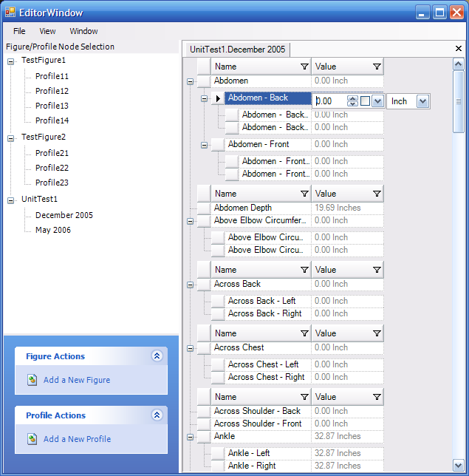
Task: Close the UnitTest1.December 2005 document tab
Action: pos(459,48)
